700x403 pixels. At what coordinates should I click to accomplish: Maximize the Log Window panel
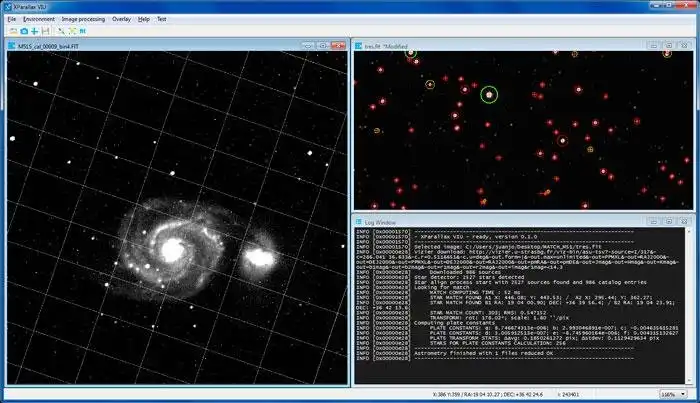pyautogui.click(x=669, y=221)
